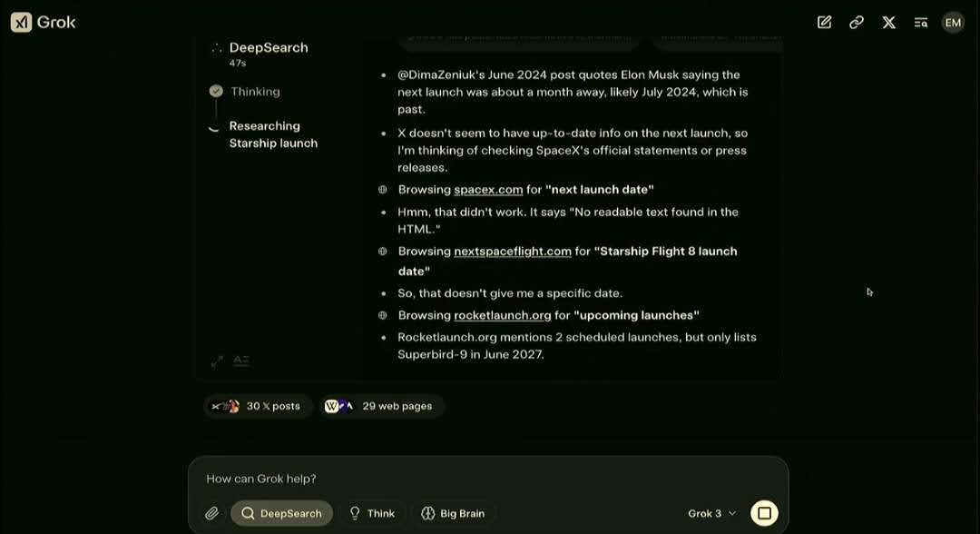The image size is (980, 534).
Task: Open the EM profile avatar
Action: [x=953, y=23]
